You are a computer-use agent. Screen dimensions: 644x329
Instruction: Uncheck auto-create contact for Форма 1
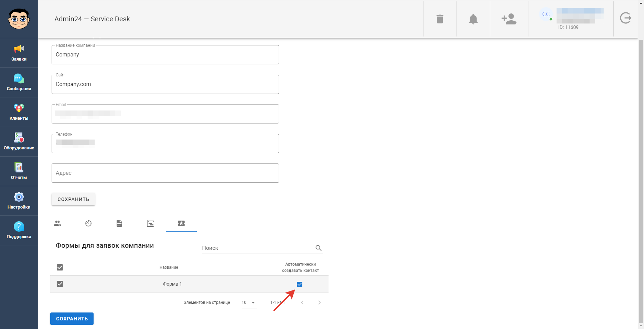pos(300,284)
